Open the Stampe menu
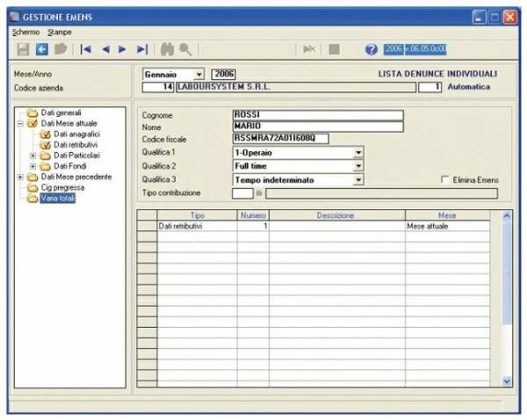 60,33
